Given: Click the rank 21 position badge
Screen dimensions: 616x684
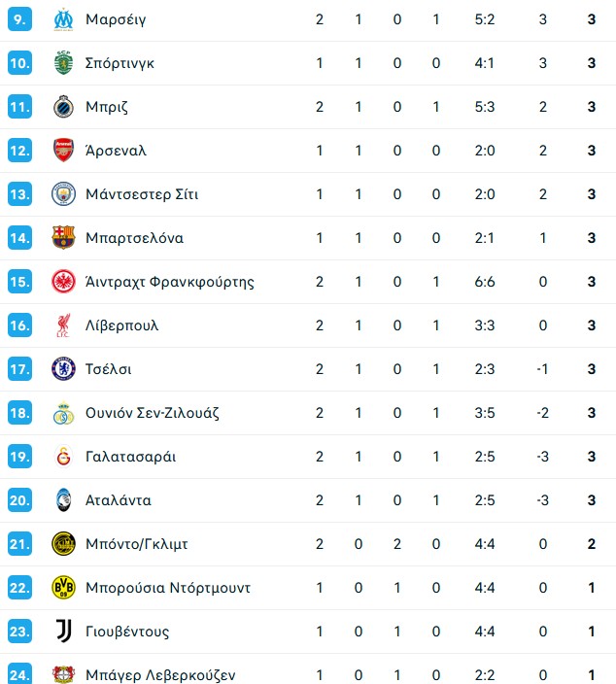Looking at the screenshot, I should pyautogui.click(x=20, y=544).
